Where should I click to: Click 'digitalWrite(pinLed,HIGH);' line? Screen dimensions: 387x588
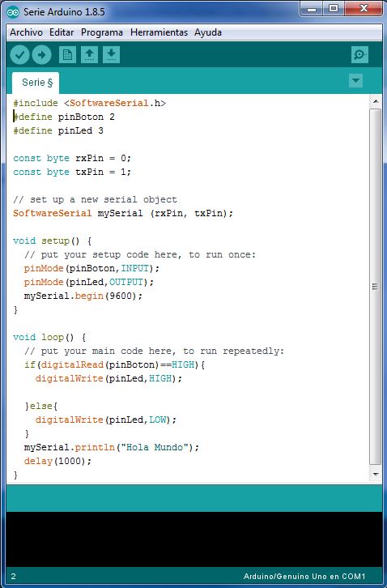[x=108, y=378]
